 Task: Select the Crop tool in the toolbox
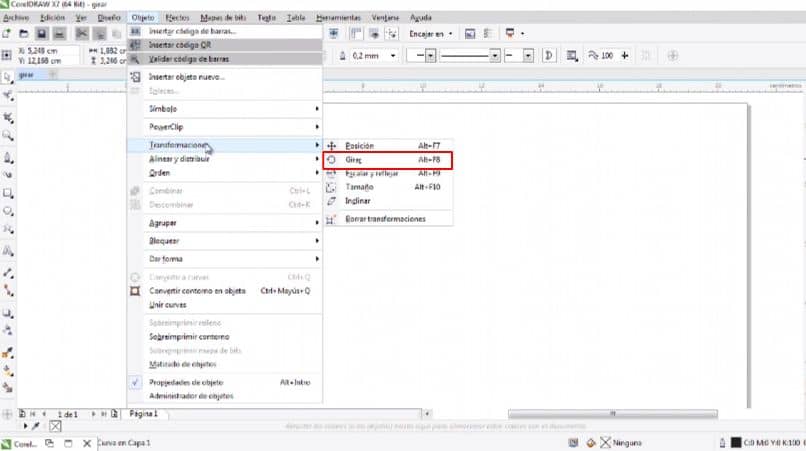coord(7,118)
